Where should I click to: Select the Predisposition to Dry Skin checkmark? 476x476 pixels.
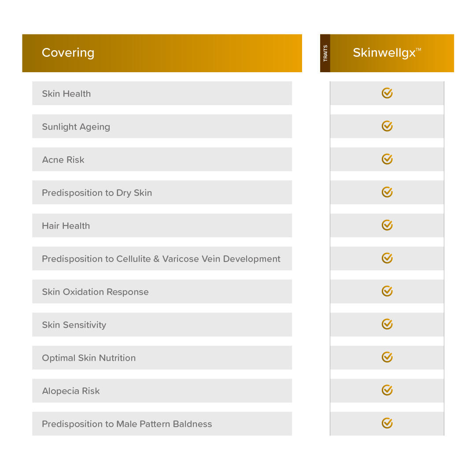(387, 192)
